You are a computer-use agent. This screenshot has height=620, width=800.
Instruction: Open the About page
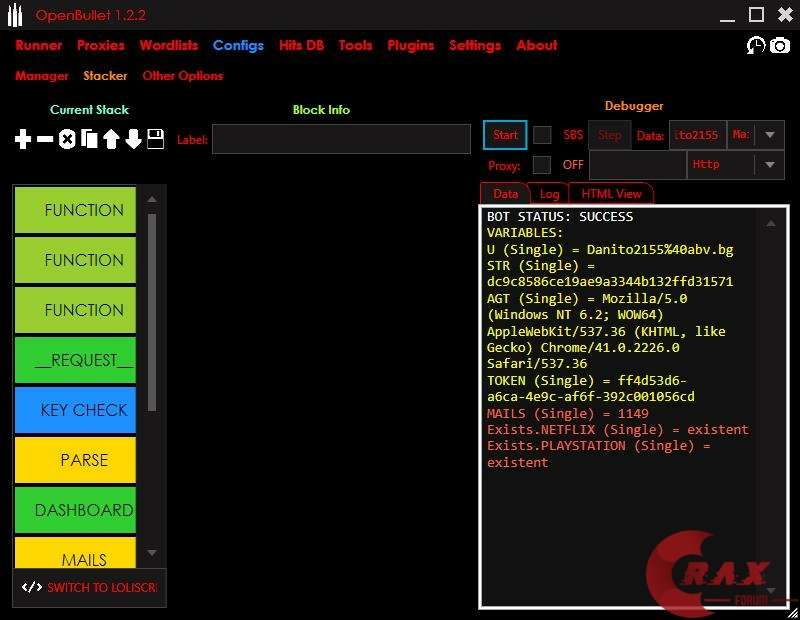(x=537, y=45)
